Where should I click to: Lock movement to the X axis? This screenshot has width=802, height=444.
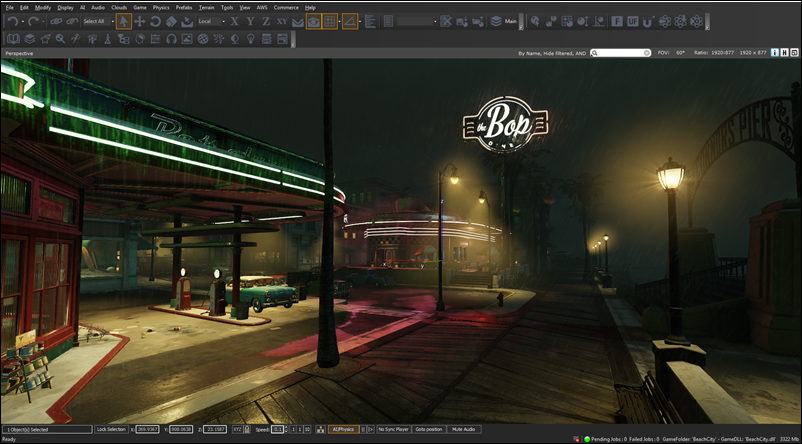tap(235, 21)
